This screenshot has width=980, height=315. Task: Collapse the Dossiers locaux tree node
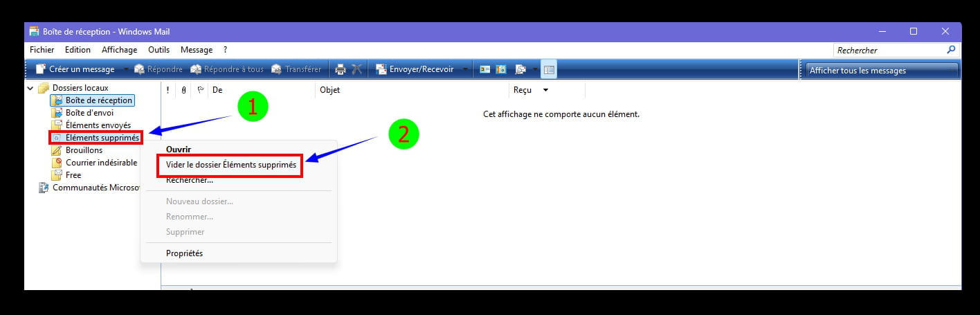click(x=30, y=88)
